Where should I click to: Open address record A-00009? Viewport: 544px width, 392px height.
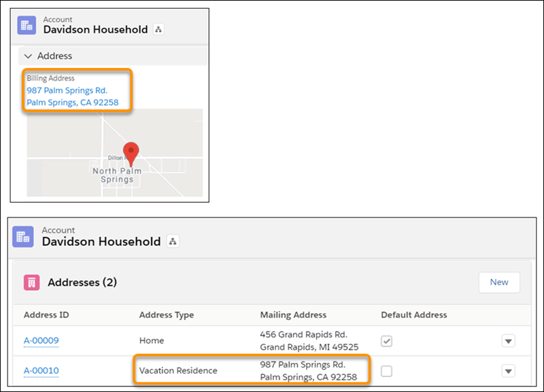[x=41, y=340]
